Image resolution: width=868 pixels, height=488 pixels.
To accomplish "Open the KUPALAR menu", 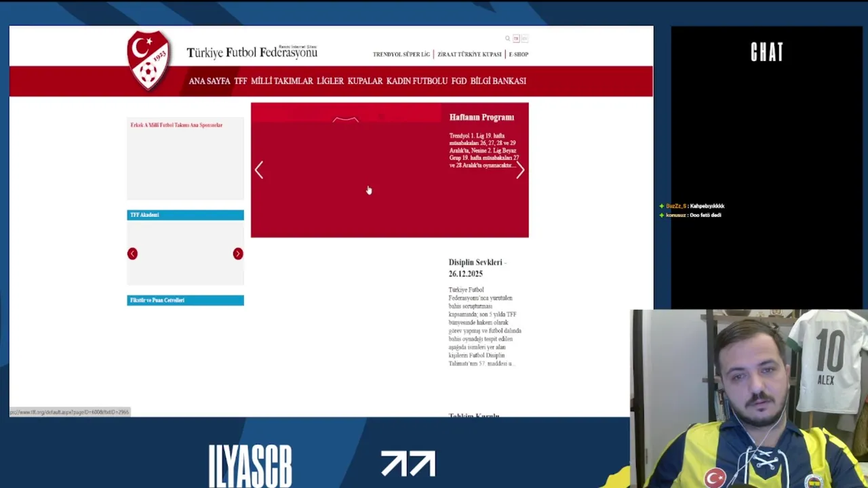I will pyautogui.click(x=365, y=81).
